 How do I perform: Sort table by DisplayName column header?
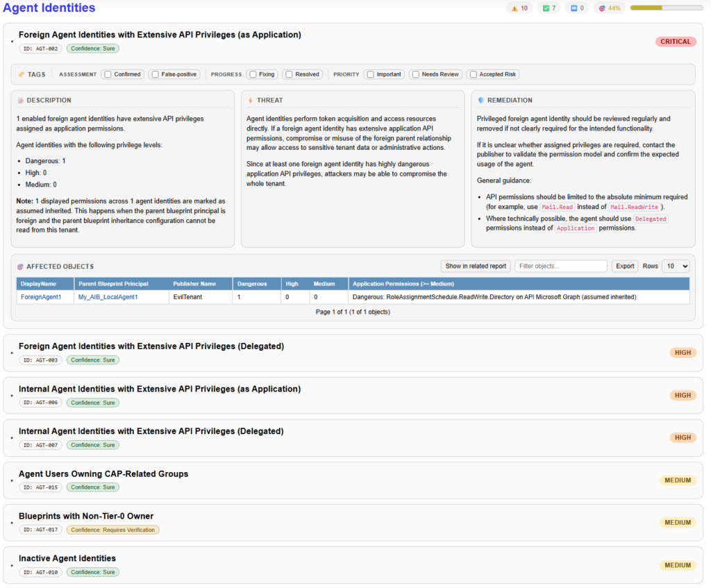45,284
